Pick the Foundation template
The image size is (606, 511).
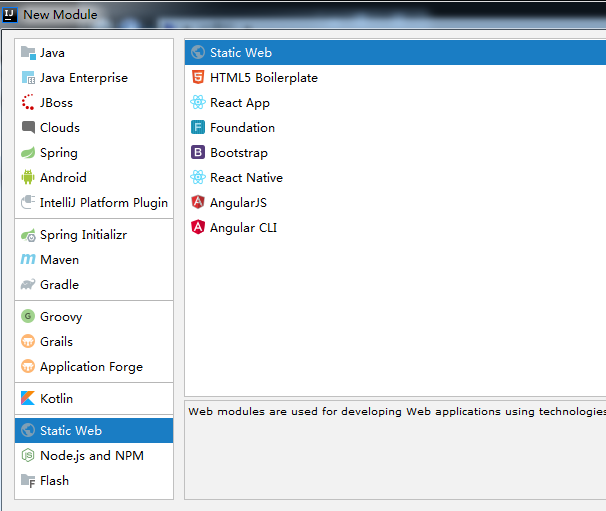click(x=395, y=128)
